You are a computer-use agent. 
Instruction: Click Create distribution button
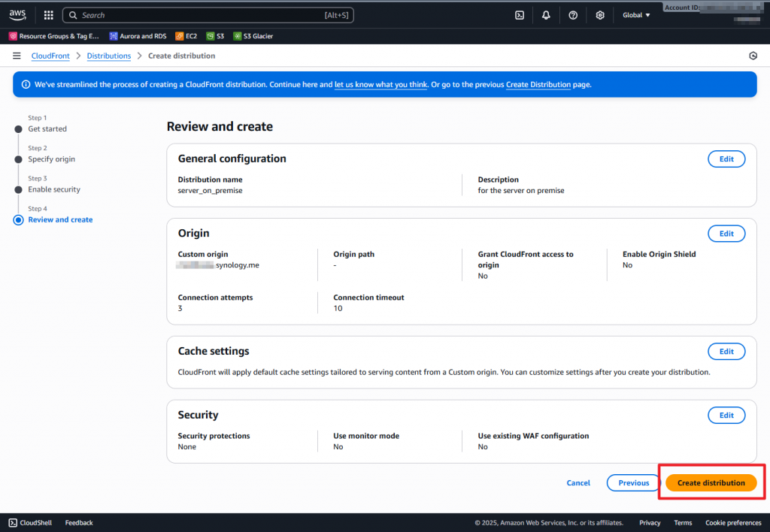pyautogui.click(x=711, y=483)
